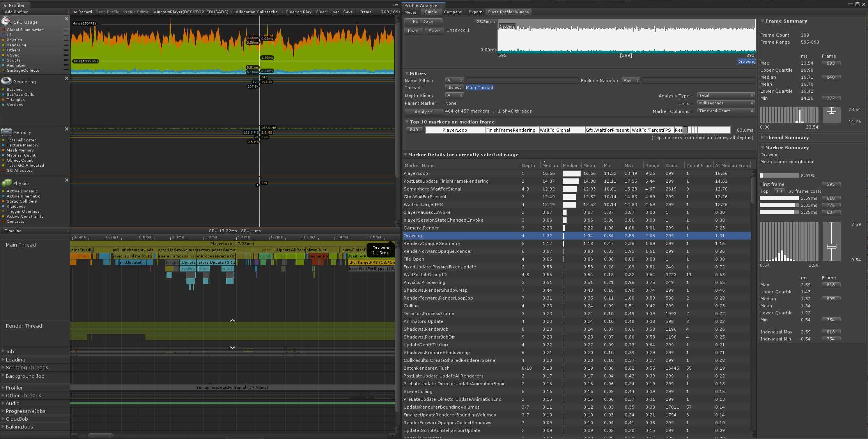Open the WindowsPlayer connection dropdown
This screenshot has height=439, width=868.
[193, 12]
